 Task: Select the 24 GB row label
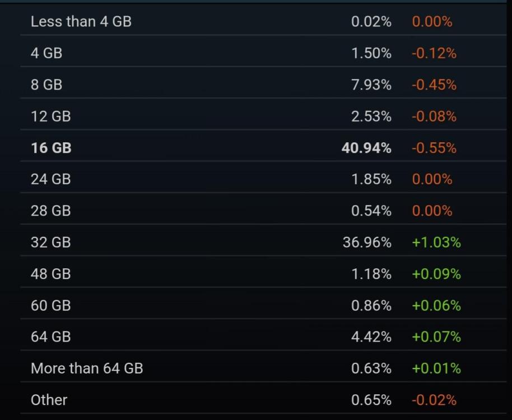coord(50,179)
